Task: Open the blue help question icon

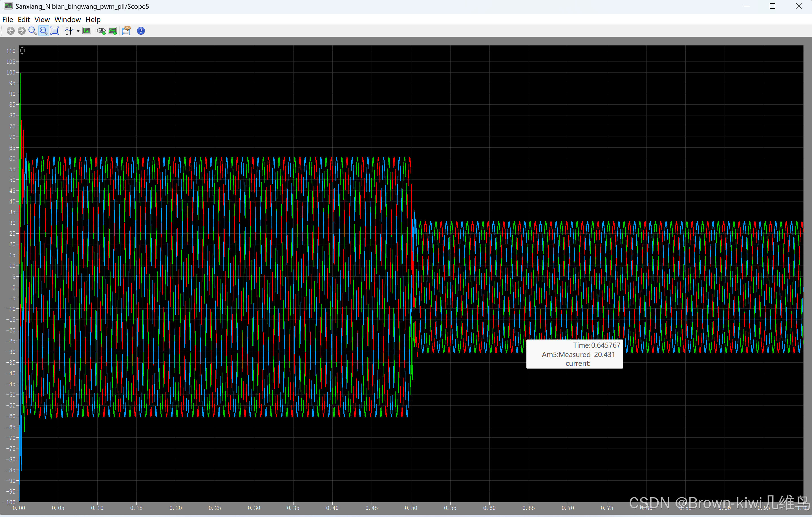Action: [141, 31]
